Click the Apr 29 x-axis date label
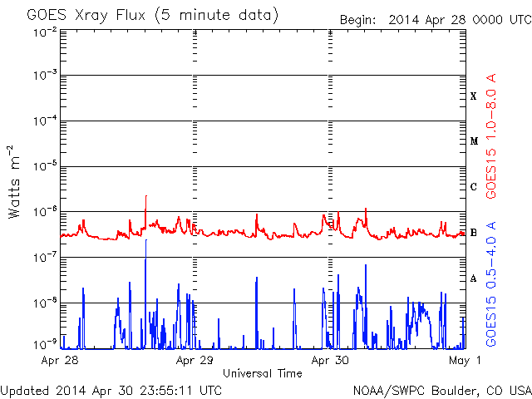Screen dimensions: 532x399 click(195, 361)
